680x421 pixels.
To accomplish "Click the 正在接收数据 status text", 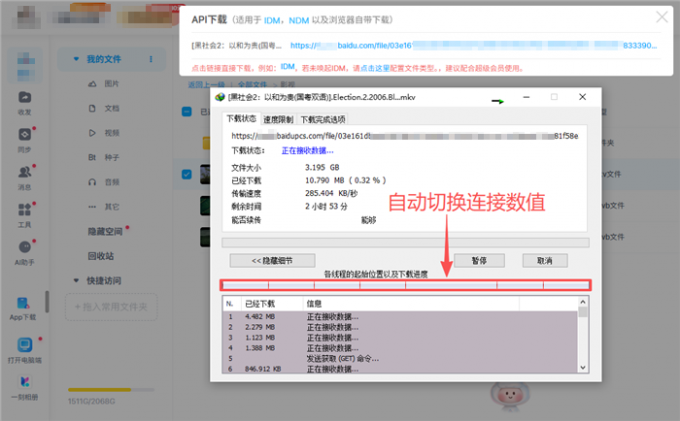I will tap(307, 151).
